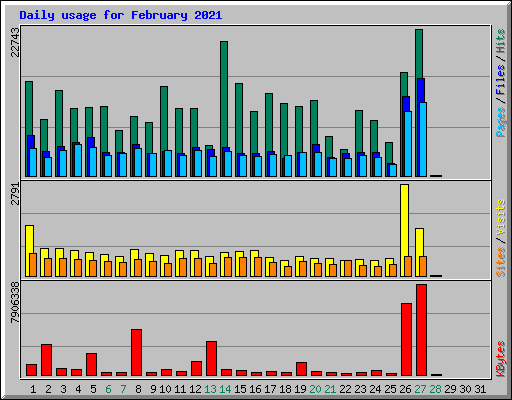Click day 1 on the x-axis

pos(33,389)
